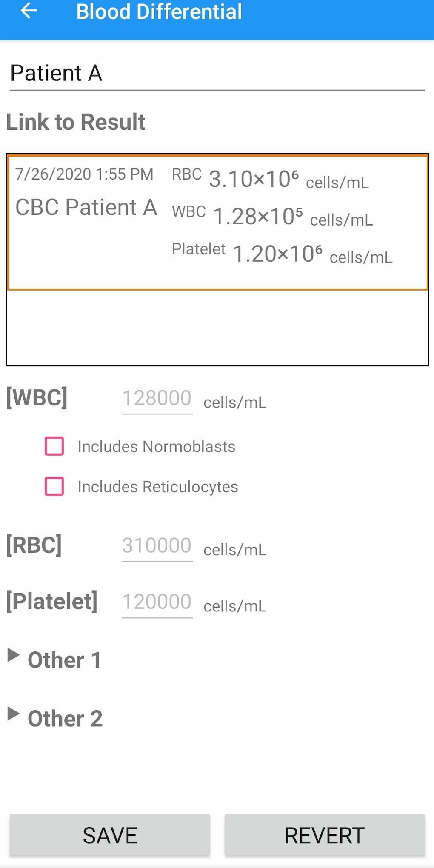Tap the Includes Reticulocytes label
The image size is (434, 868).
[x=158, y=487]
